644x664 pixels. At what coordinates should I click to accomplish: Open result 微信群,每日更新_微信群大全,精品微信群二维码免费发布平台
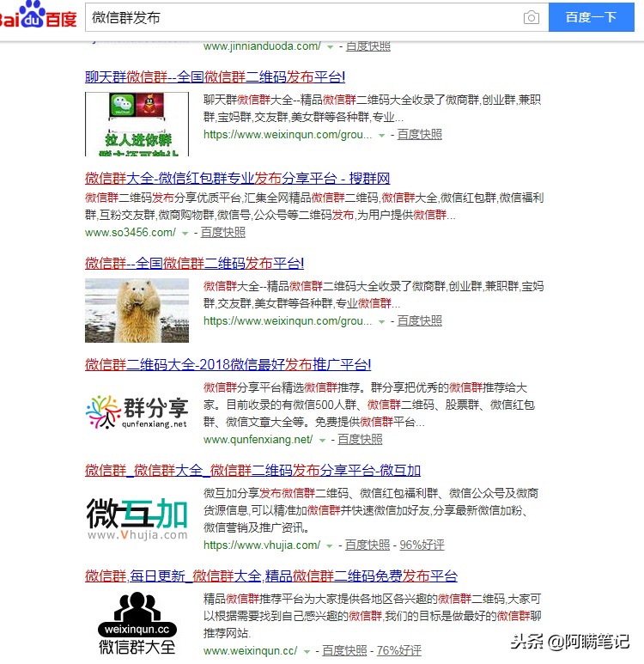tap(271, 576)
